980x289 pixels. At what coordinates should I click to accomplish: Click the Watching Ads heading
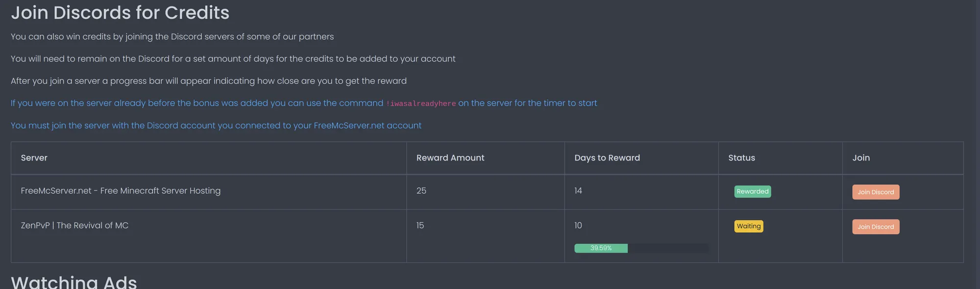(x=74, y=282)
